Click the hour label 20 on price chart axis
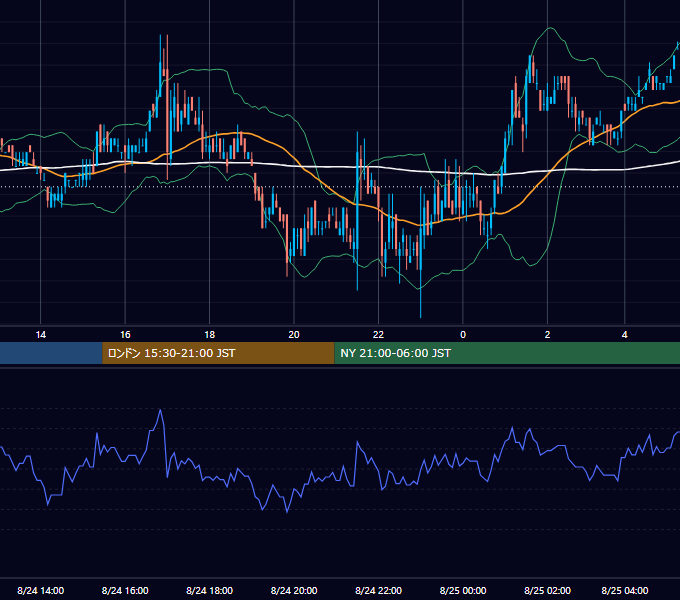This screenshot has width=680, height=600. (294, 335)
